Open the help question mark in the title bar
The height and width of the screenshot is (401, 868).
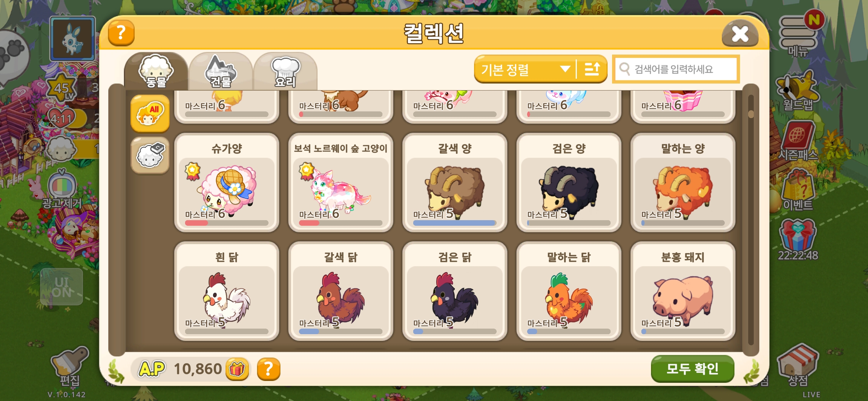(121, 33)
